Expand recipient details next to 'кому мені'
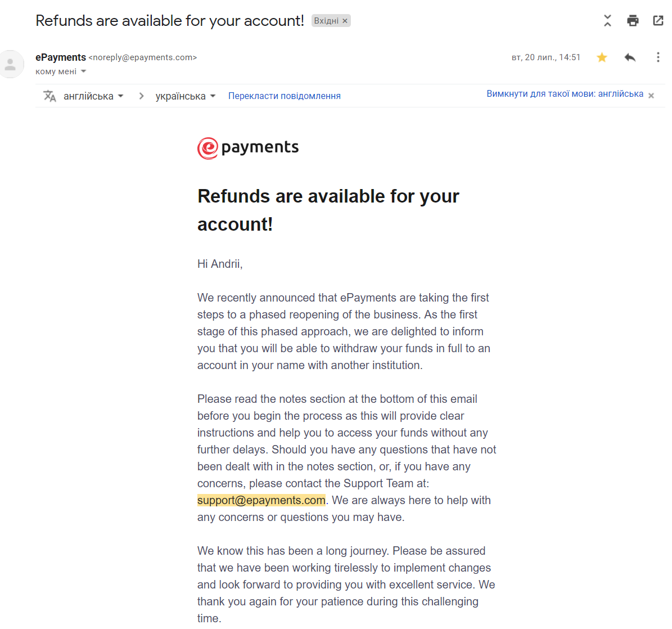Screen dimensions: 672x629 84,71
